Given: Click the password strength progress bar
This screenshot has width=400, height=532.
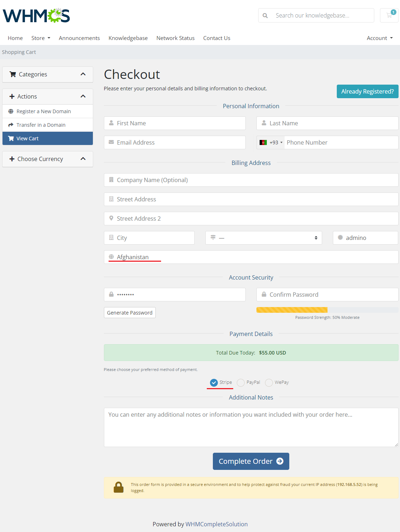Looking at the screenshot, I should click(327, 310).
